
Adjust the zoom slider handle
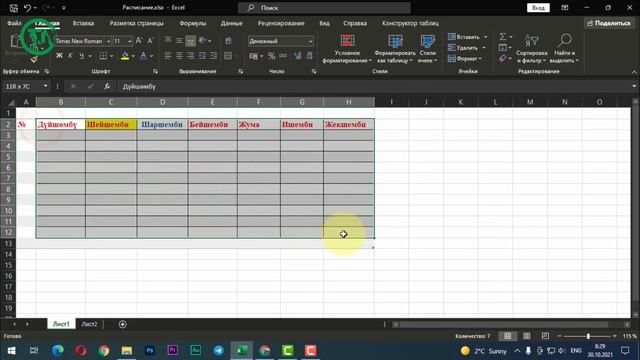click(588, 336)
